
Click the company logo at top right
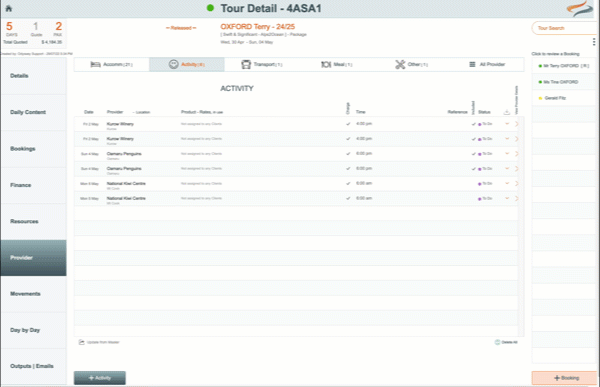580,8
